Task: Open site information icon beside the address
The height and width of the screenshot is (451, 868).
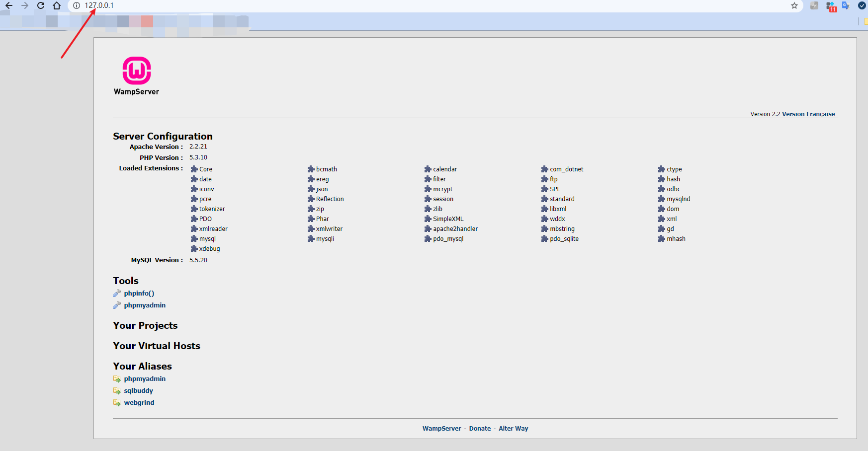Action: (77, 5)
